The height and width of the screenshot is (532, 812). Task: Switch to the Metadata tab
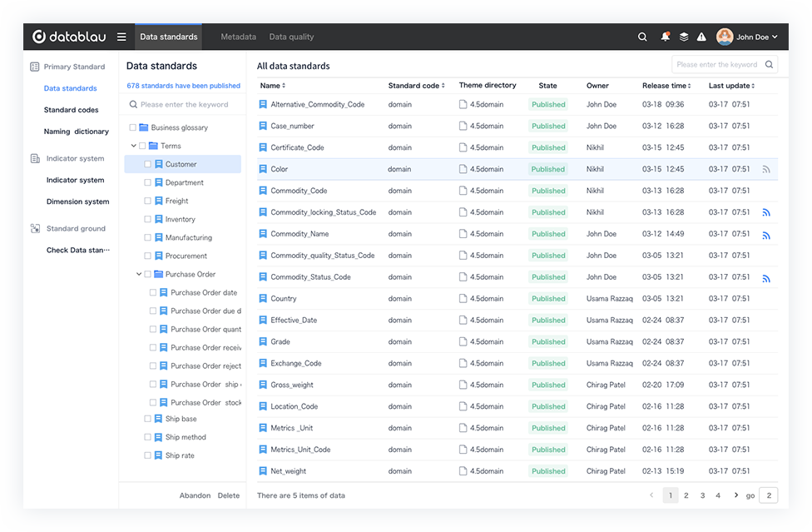(239, 37)
